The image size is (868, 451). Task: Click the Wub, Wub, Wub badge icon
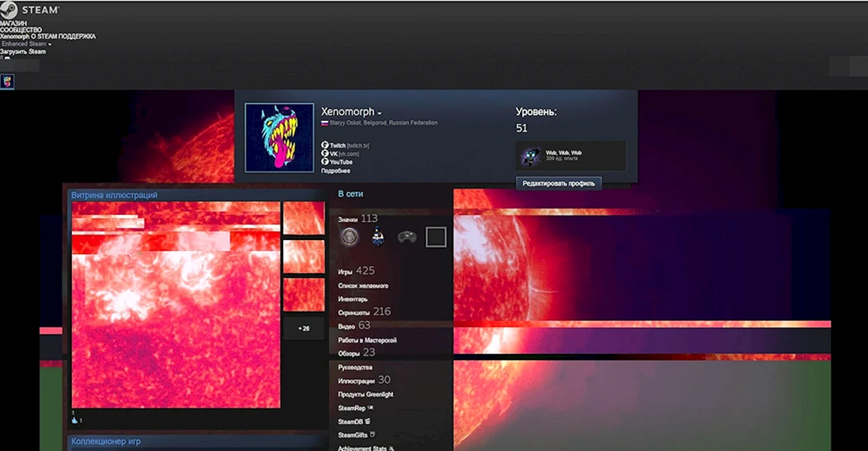[531, 156]
